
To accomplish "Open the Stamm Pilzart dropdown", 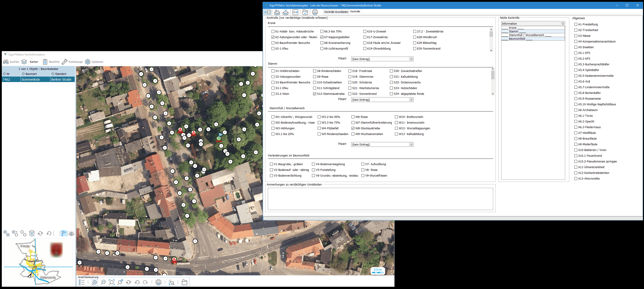I will click(411, 100).
